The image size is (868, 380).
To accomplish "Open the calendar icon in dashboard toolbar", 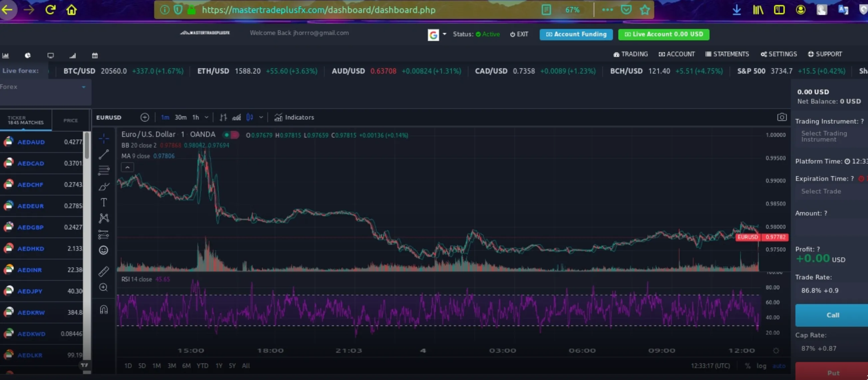I will tap(95, 55).
